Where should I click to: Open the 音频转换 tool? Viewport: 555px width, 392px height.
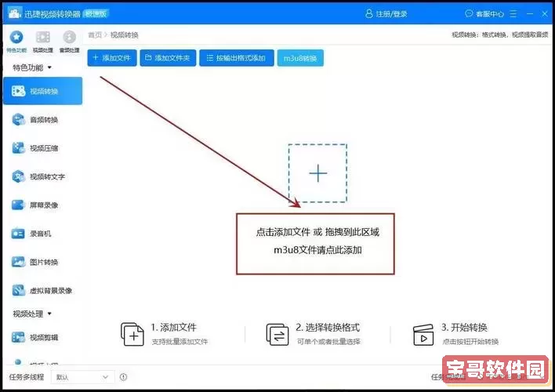[x=42, y=120]
